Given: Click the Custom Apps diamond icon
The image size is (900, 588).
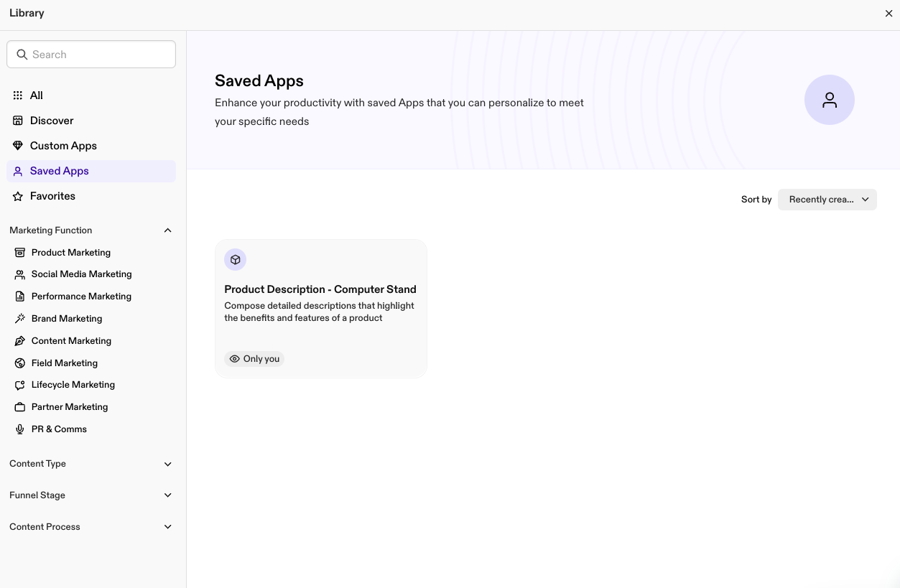Looking at the screenshot, I should click(18, 146).
